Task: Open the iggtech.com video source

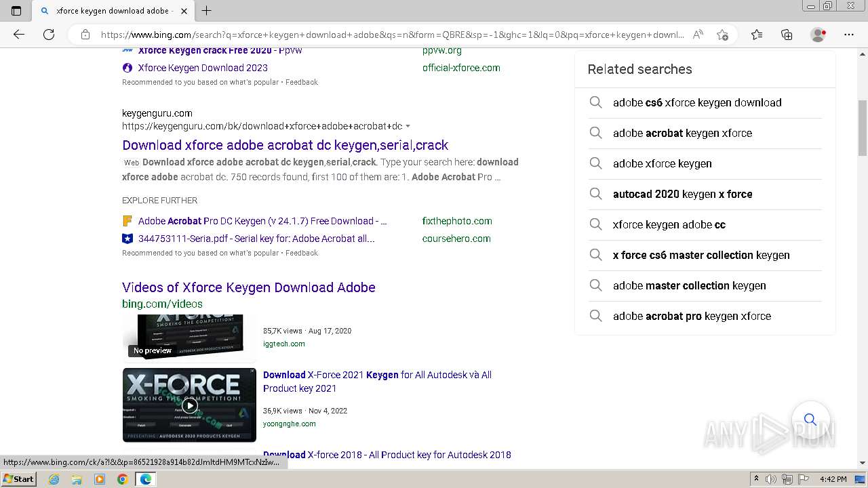Action: tap(283, 344)
